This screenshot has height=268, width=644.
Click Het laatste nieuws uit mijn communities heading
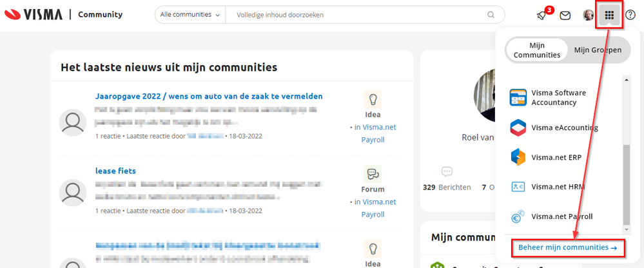169,67
